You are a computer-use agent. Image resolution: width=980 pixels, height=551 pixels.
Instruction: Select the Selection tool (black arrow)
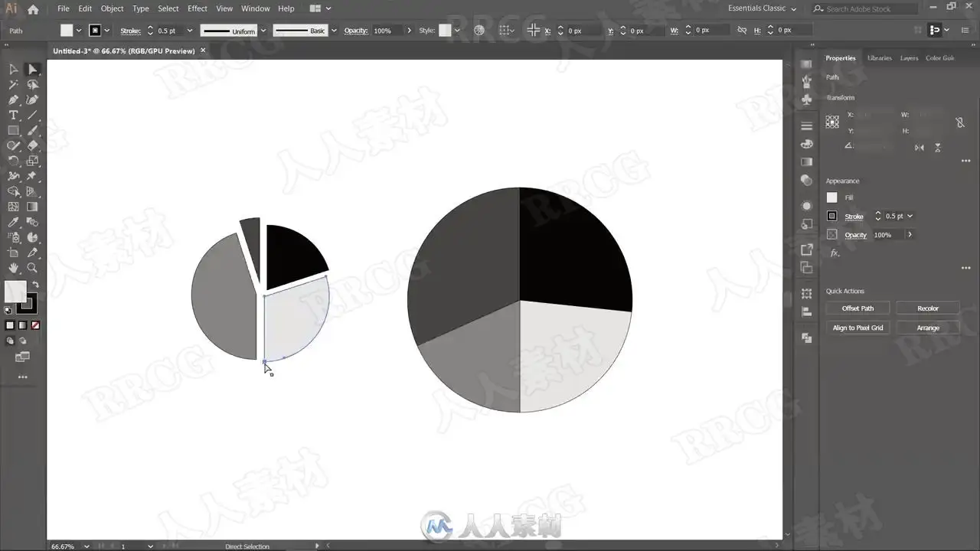(x=13, y=70)
